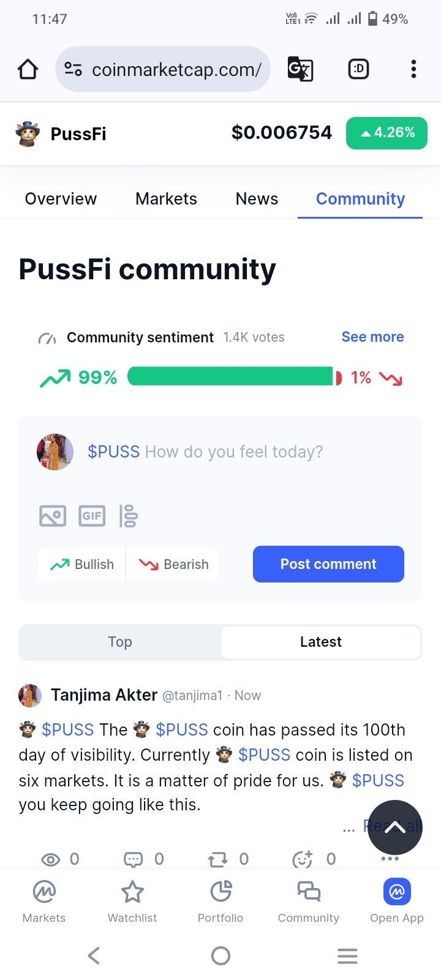
Task: Open the post's three-dot options
Action: click(390, 859)
